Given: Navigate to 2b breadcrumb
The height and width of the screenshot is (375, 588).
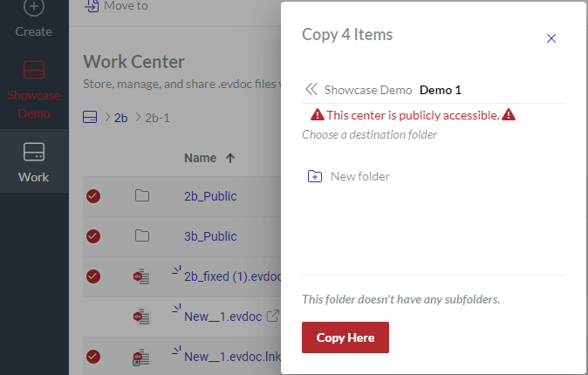Looking at the screenshot, I should point(120,118).
